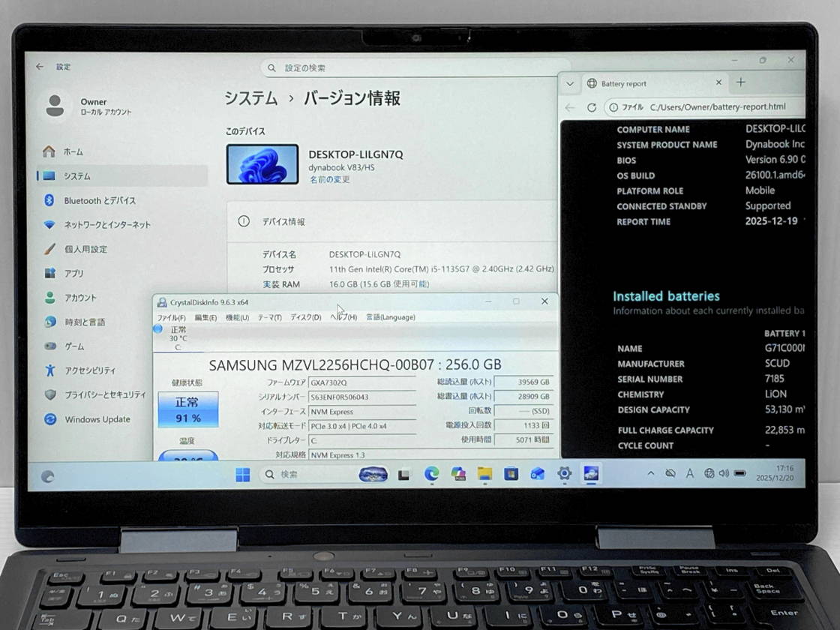Image resolution: width=840 pixels, height=630 pixels.
Task: Click the 名前の変更 link
Action: point(329,180)
